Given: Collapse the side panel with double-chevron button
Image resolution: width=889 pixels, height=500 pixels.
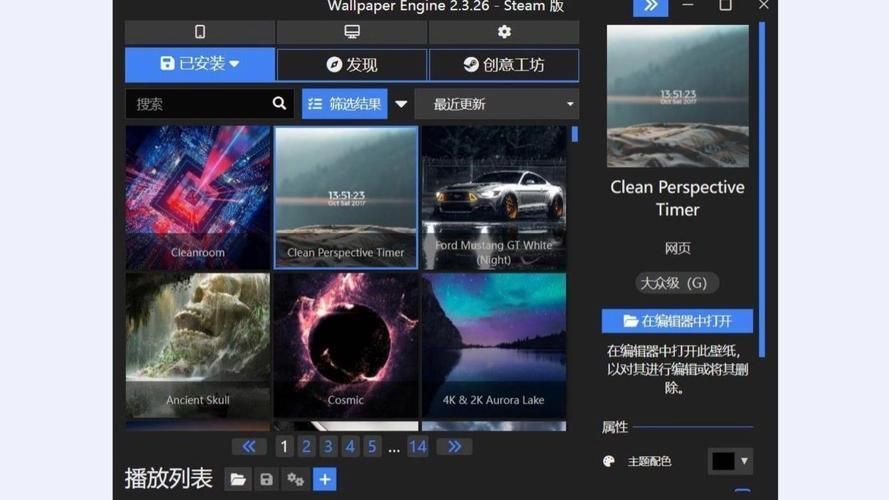Looking at the screenshot, I should click(650, 7).
